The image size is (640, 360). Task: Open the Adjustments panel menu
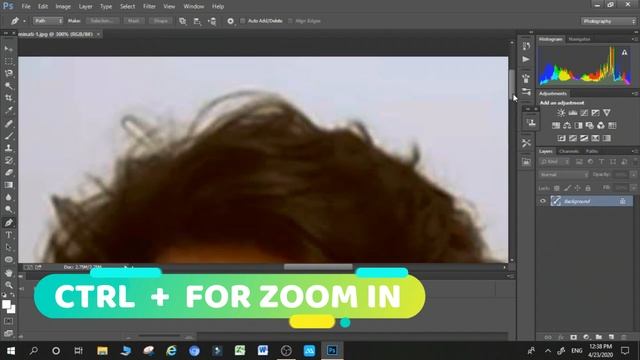coord(635,93)
